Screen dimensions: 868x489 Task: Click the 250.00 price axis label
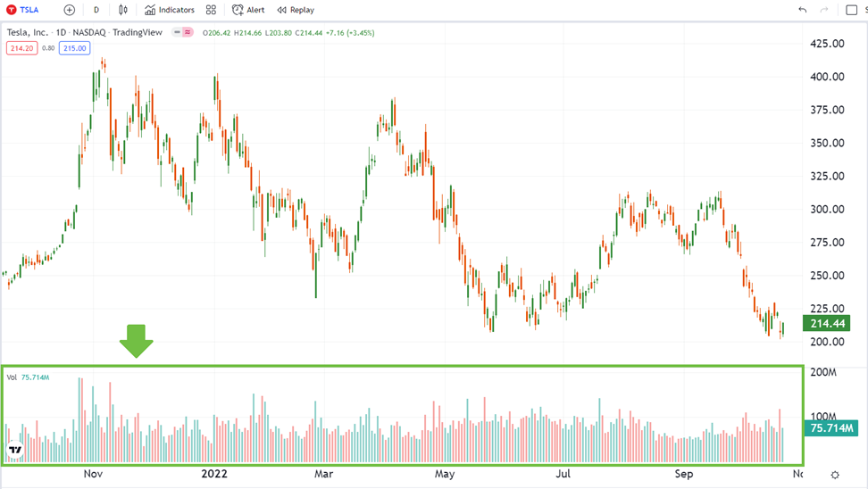pyautogui.click(x=827, y=276)
